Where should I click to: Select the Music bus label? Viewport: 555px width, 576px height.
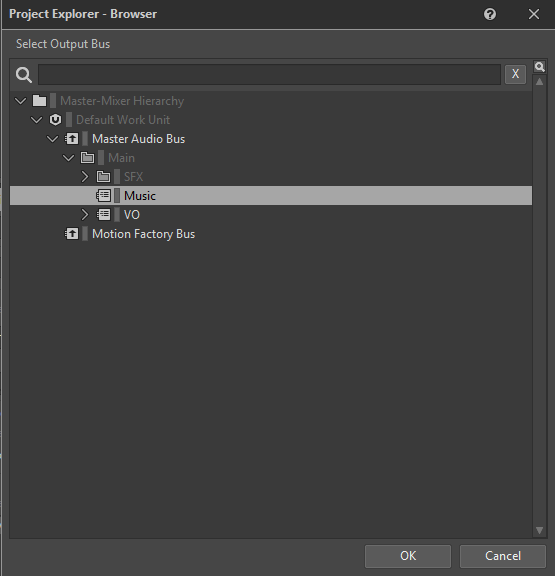tap(140, 196)
